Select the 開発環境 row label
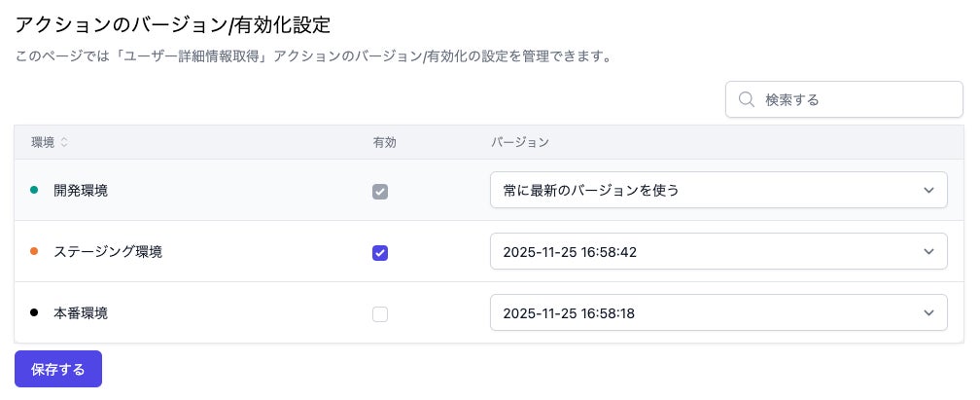 pos(81,191)
